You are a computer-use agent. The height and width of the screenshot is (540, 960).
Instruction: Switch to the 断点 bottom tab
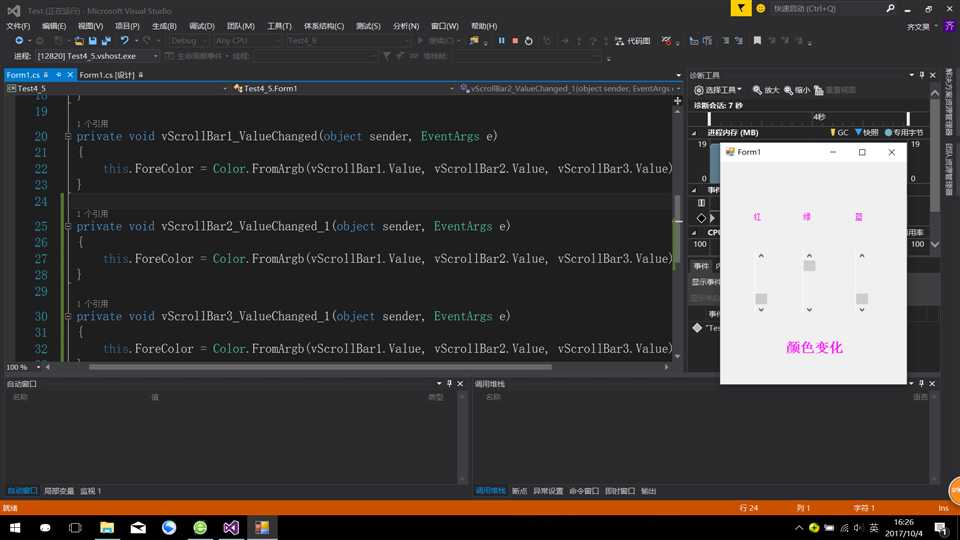(519, 491)
